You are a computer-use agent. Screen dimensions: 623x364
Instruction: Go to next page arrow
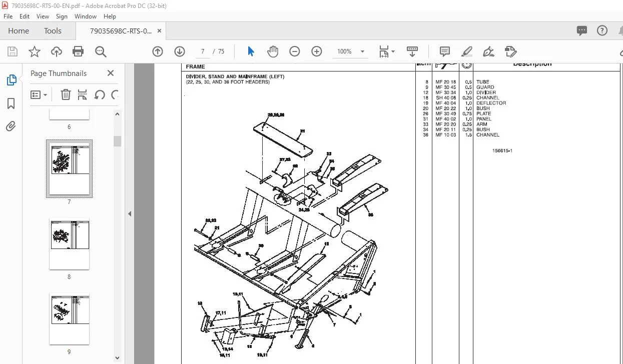coord(180,51)
